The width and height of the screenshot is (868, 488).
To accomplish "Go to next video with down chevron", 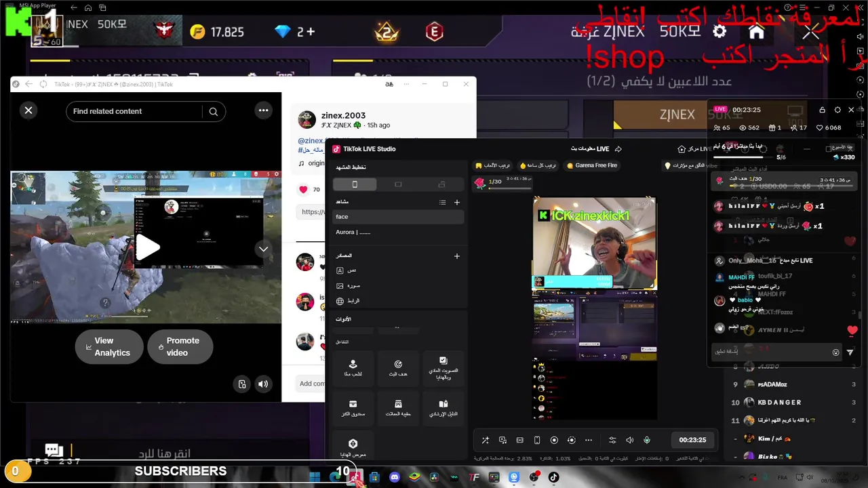I will pyautogui.click(x=263, y=249).
